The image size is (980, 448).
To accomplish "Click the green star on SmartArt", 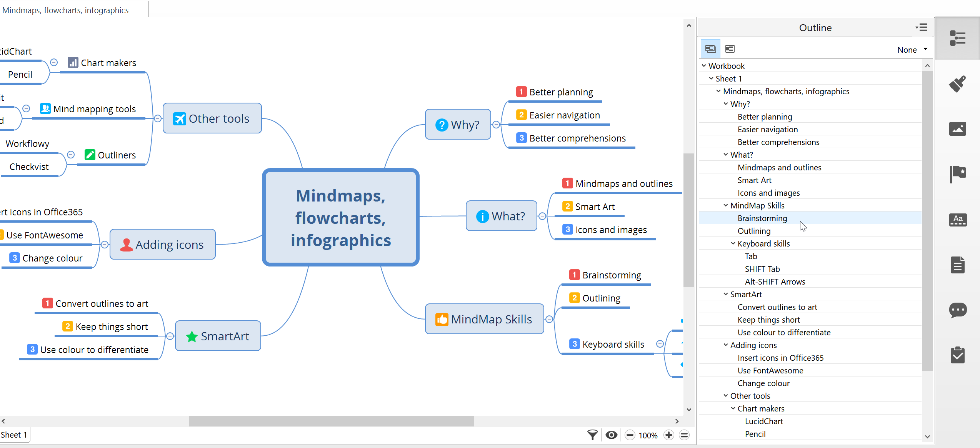I will click(192, 336).
